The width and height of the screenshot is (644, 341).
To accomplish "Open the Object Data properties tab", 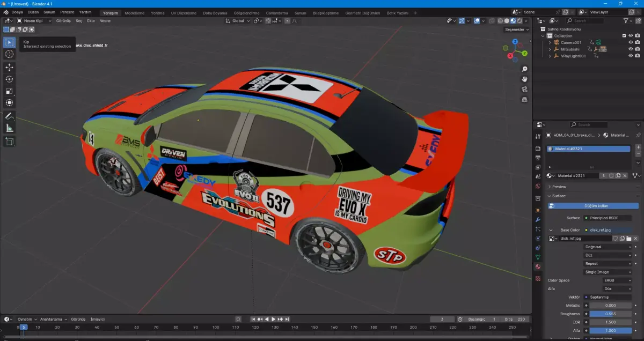I will (538, 257).
